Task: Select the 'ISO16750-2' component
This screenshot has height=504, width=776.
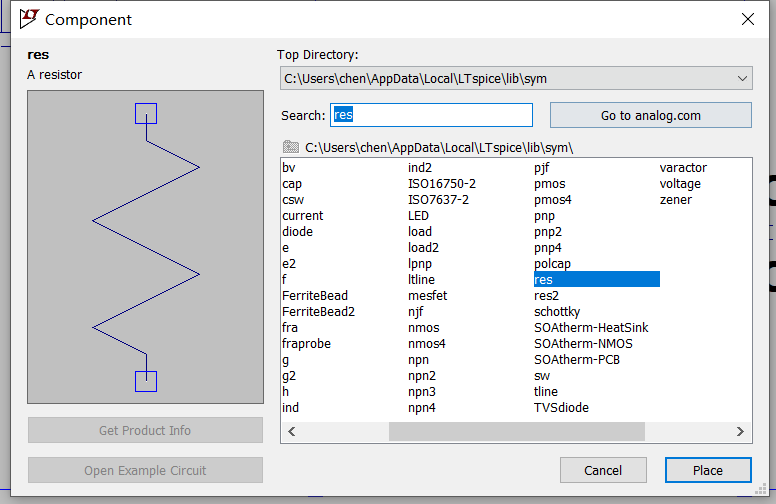Action: tap(442, 184)
